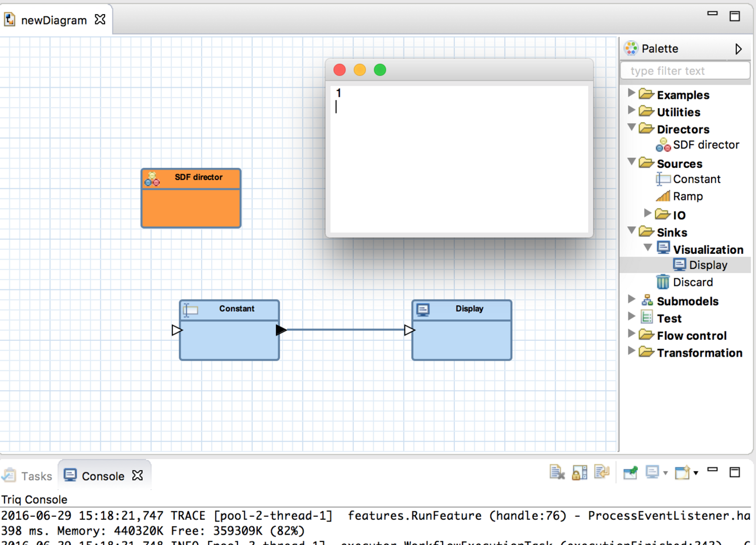Pick the Constant actor from palette

(696, 180)
